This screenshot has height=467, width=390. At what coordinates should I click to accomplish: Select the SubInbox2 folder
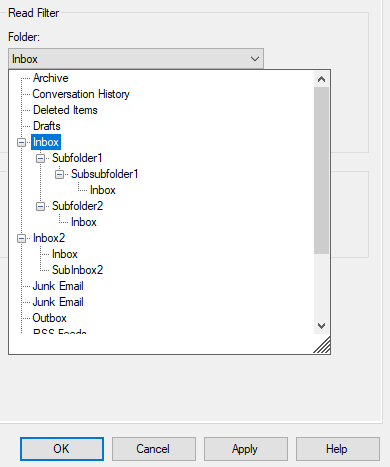coord(77,270)
